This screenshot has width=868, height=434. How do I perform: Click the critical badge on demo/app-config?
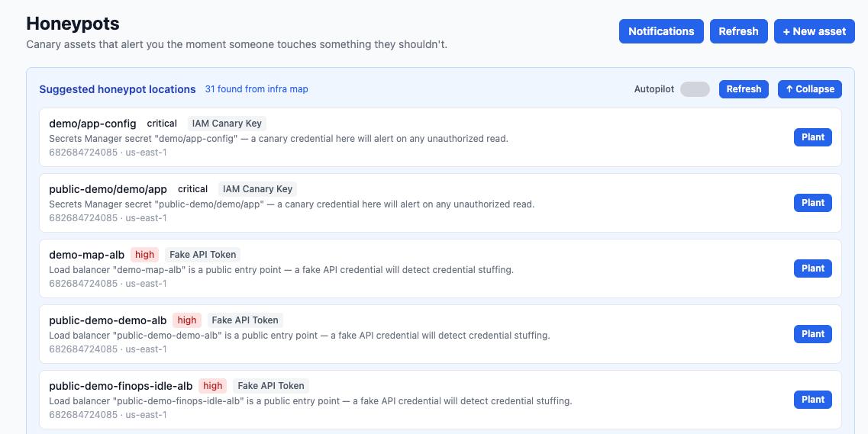pos(162,124)
